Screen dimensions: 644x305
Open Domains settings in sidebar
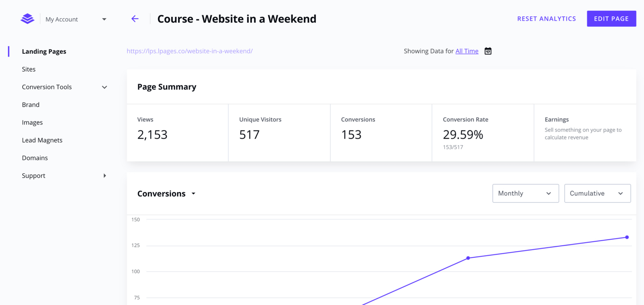(35, 158)
